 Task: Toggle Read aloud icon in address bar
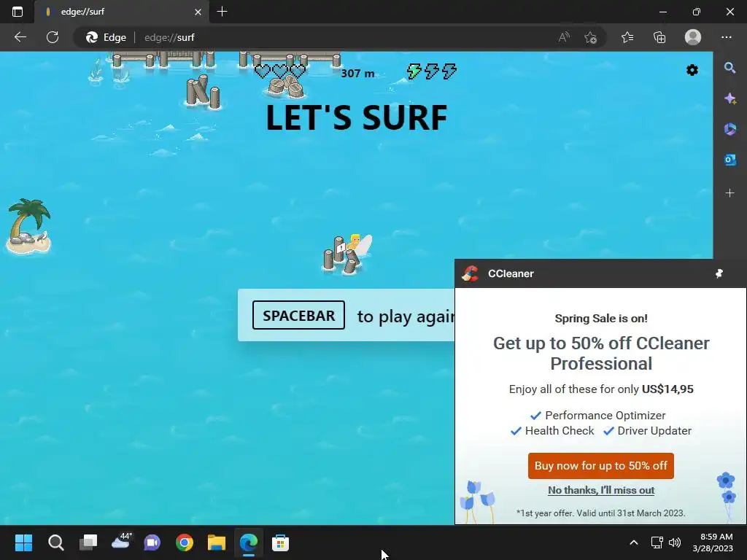pyautogui.click(x=564, y=37)
